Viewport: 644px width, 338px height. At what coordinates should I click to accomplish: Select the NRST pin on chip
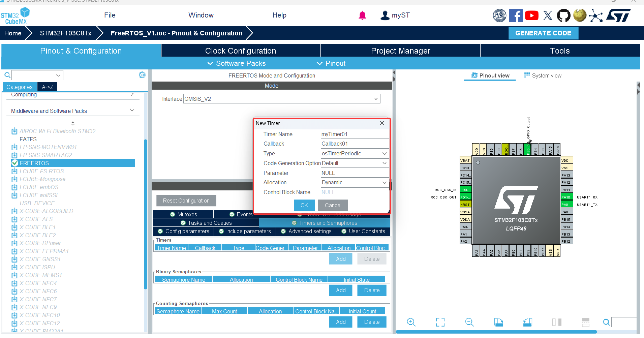466,205
